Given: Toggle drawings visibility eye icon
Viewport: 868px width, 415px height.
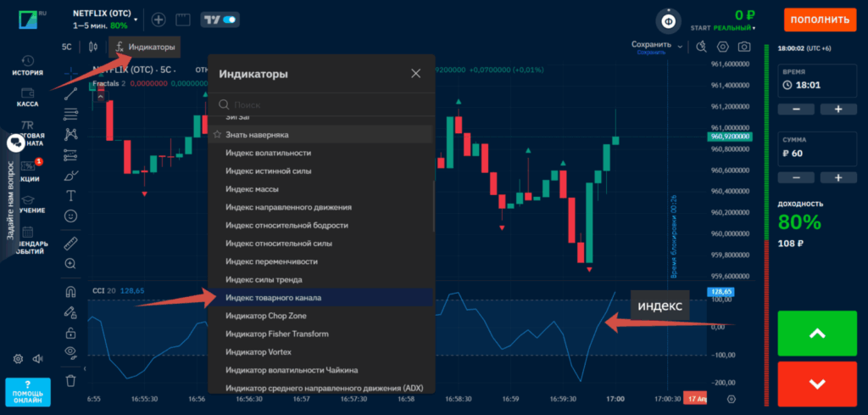Looking at the screenshot, I should 71,351.
